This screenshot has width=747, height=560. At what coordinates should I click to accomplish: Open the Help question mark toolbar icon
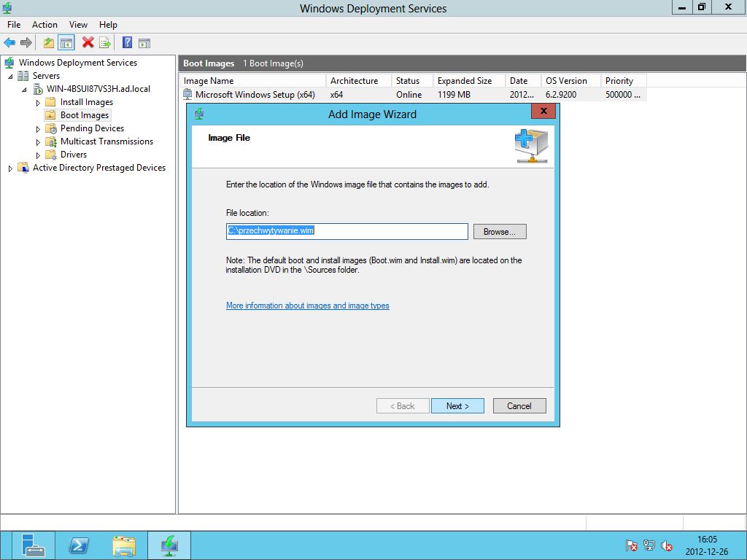[x=127, y=42]
